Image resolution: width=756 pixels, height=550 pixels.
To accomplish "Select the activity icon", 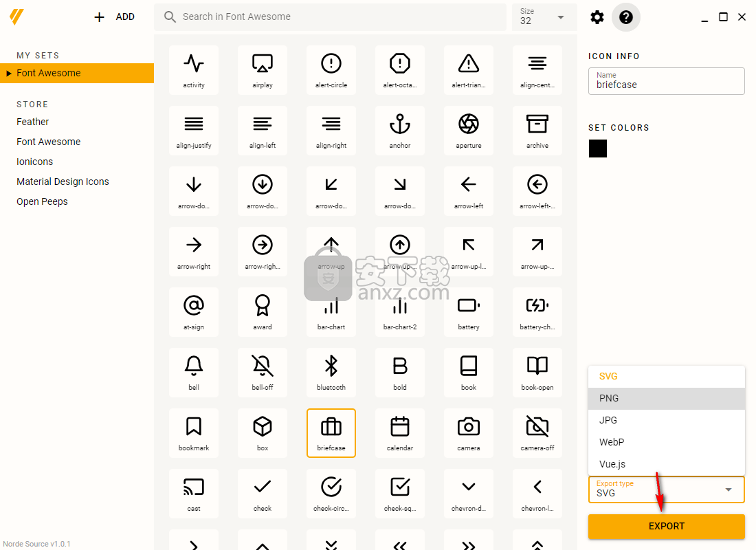I will click(x=194, y=70).
